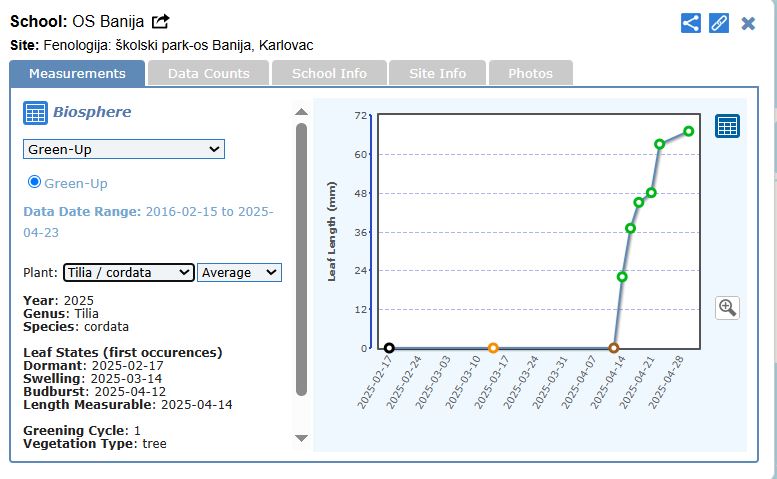
Task: Open school page via arrow icon beside OS Banija
Action: [160, 22]
